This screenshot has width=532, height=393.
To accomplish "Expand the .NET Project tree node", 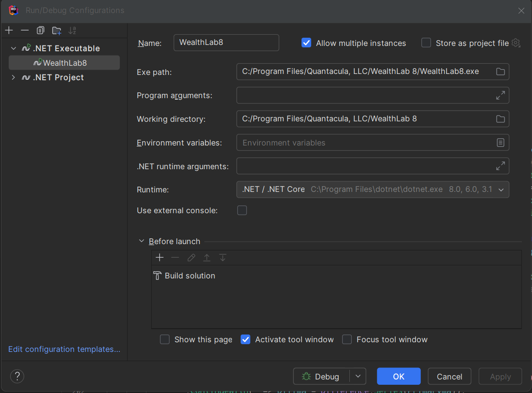I will click(13, 77).
